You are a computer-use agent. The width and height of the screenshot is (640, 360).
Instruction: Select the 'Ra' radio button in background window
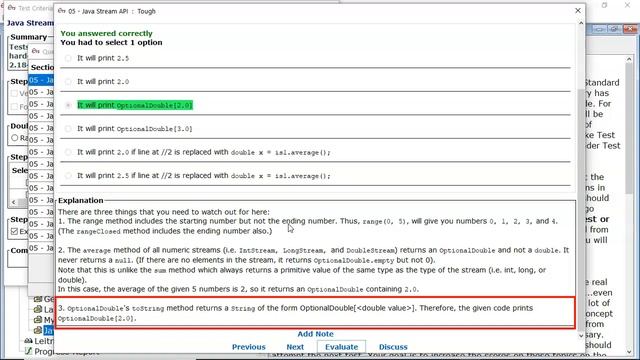point(15,138)
